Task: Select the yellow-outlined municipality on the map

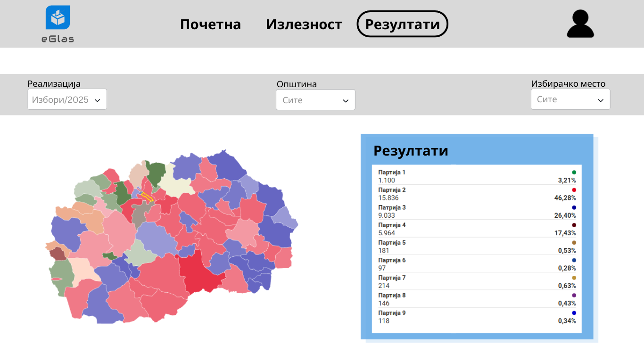Action: (148, 197)
